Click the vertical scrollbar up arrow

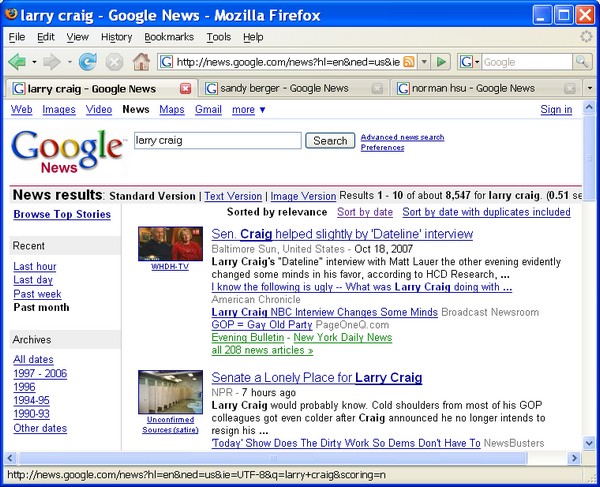589,107
